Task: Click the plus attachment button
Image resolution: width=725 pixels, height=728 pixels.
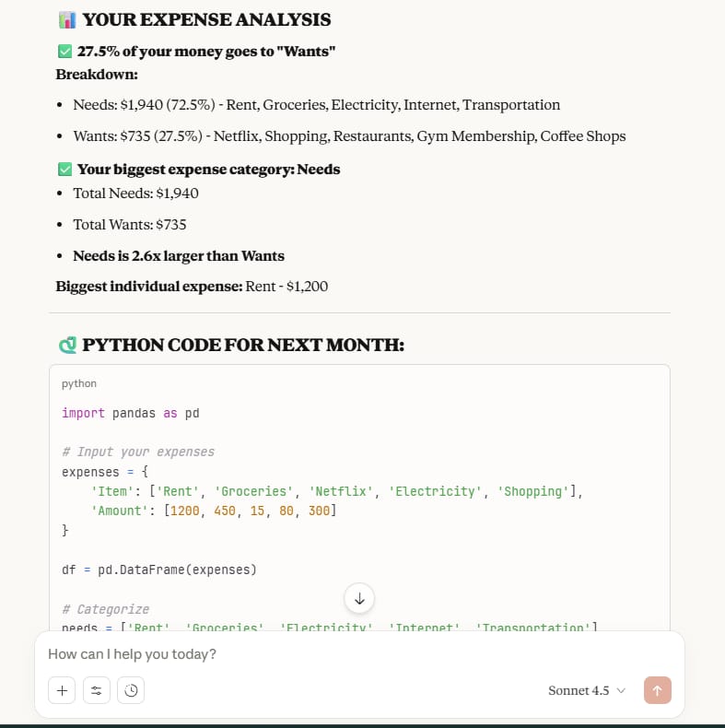Action: [x=62, y=690]
